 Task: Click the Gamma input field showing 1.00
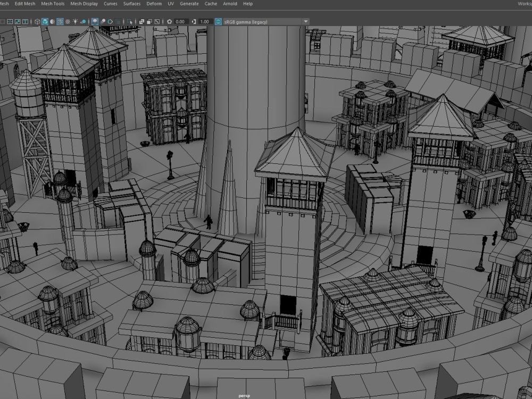(205, 22)
